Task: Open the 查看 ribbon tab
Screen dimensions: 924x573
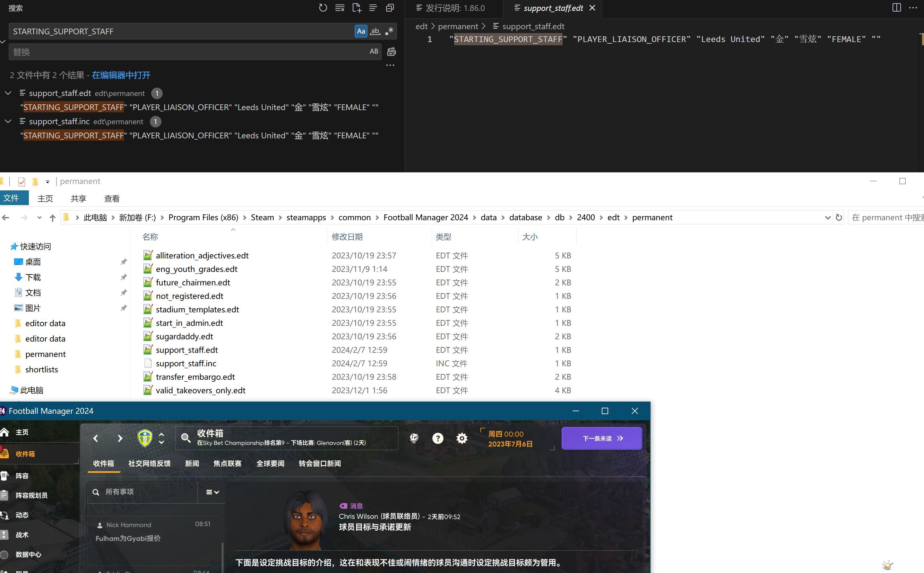Action: tap(112, 198)
